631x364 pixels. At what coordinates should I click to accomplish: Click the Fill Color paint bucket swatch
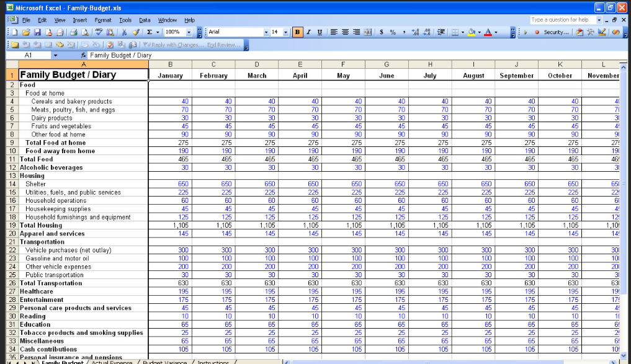pyautogui.click(x=470, y=32)
